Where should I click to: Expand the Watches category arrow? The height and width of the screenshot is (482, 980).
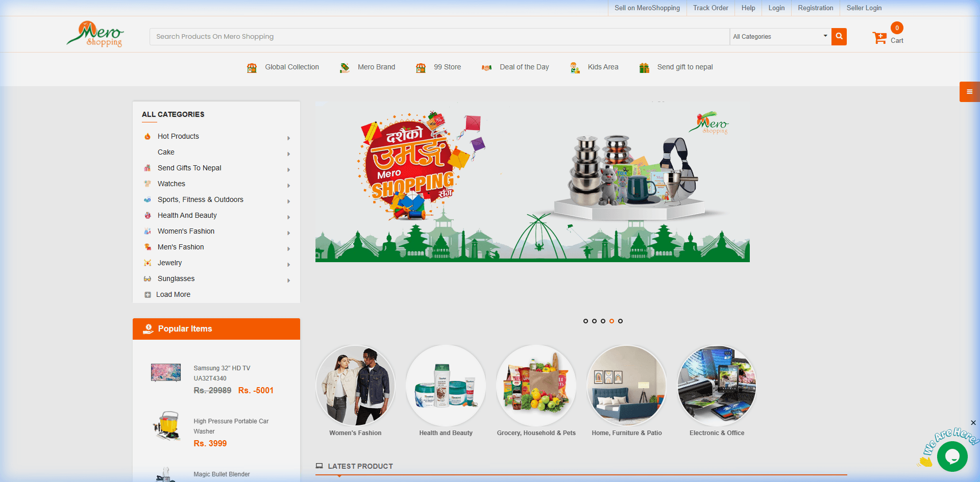tap(288, 186)
